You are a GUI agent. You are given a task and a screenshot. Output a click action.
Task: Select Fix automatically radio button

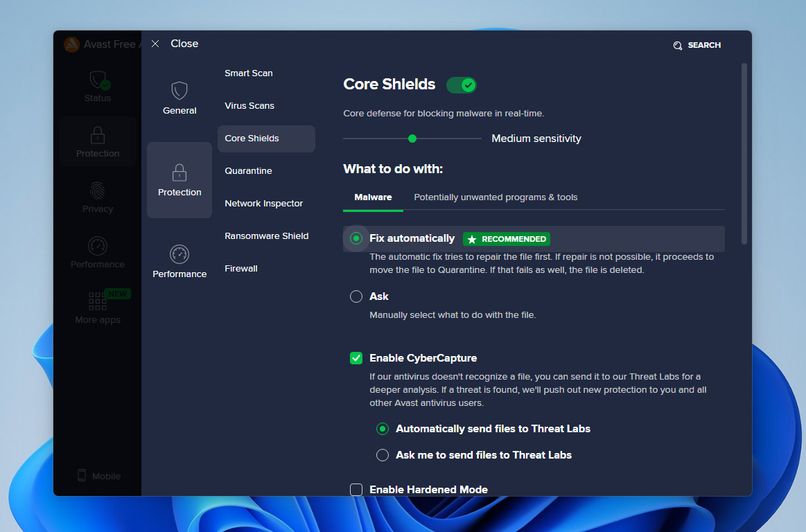(356, 238)
